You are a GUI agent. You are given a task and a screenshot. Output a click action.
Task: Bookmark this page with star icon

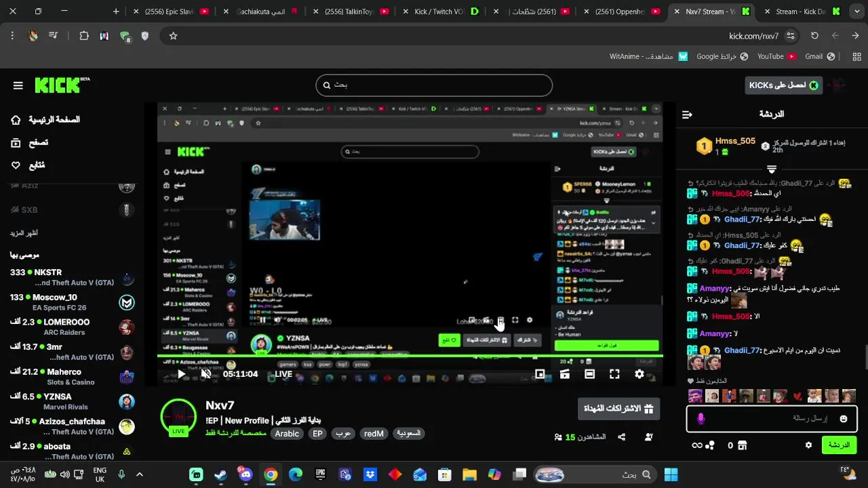[173, 36]
